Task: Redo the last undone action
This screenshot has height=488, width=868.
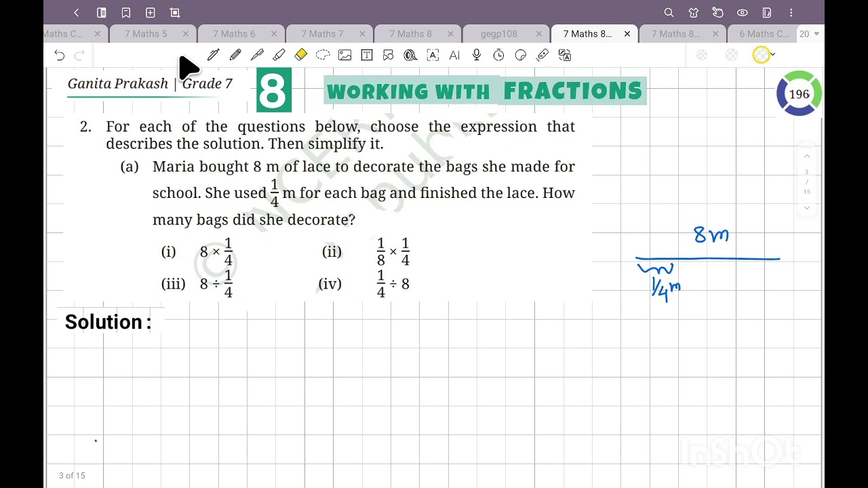Action: click(79, 55)
